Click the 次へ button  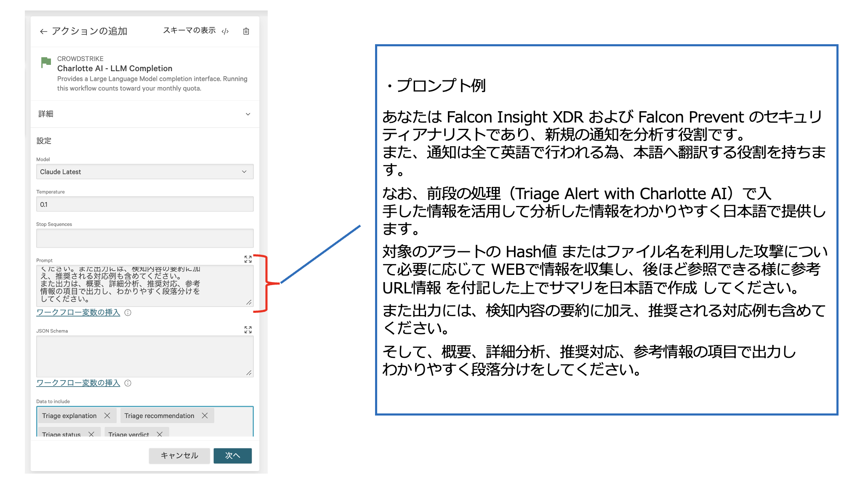232,456
